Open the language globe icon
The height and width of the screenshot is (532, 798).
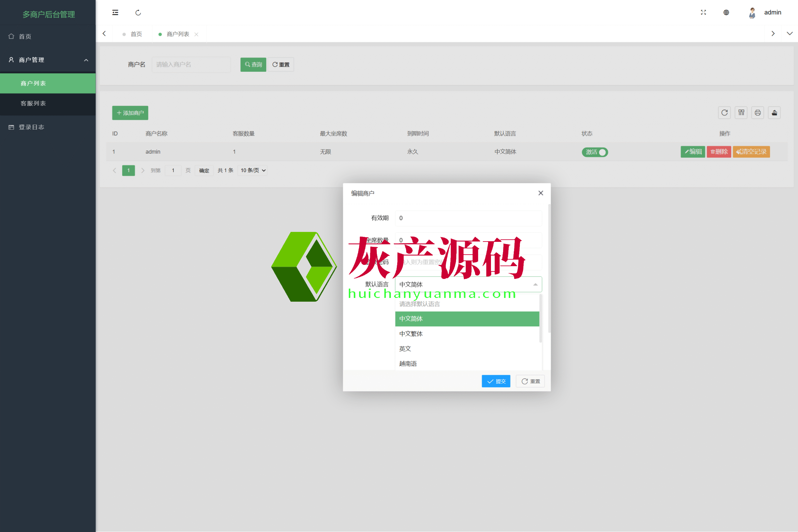tap(726, 12)
